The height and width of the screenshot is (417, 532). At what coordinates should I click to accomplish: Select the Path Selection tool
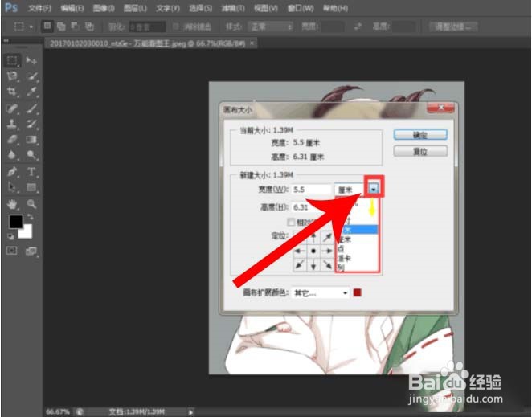point(12,187)
